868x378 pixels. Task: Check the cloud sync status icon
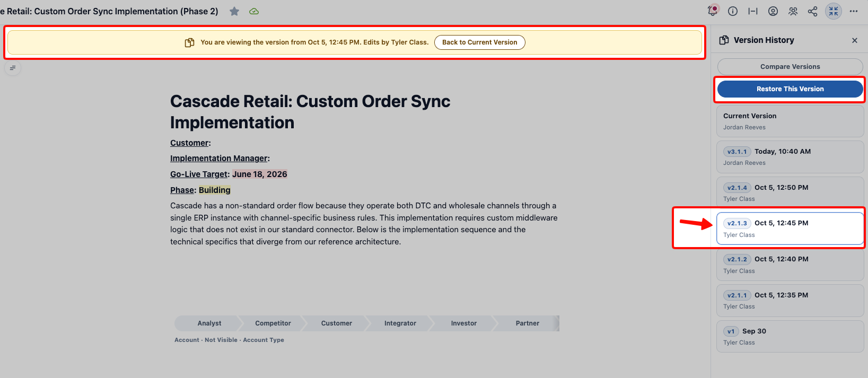click(254, 11)
